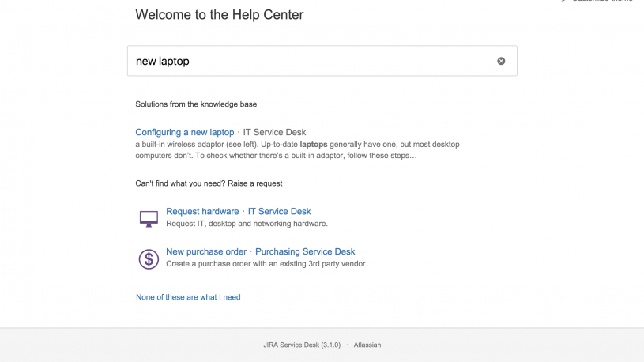
Task: Click the "JIRA Service Desk (3.1.0)" footer text
Action: [302, 345]
